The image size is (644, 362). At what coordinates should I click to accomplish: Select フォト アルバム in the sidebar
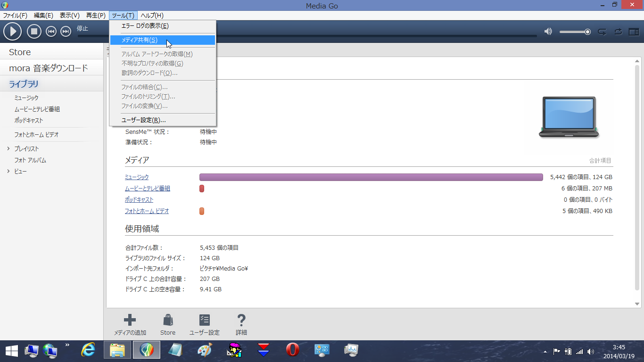tap(30, 160)
